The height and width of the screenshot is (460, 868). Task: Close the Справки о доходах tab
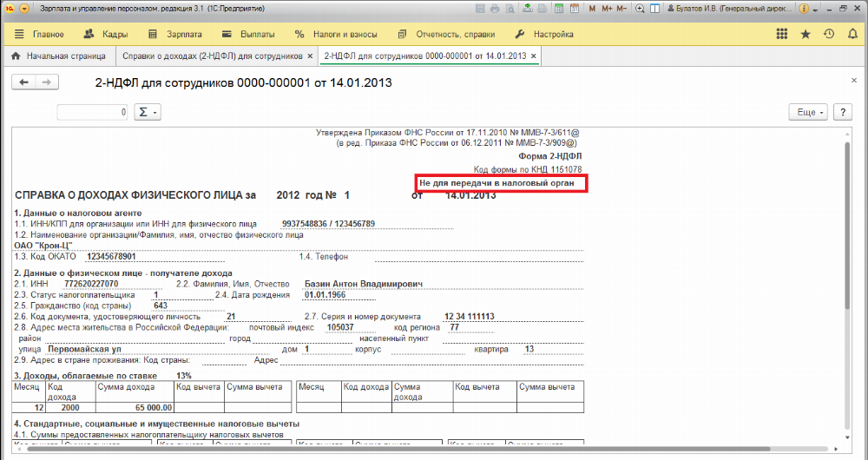310,56
